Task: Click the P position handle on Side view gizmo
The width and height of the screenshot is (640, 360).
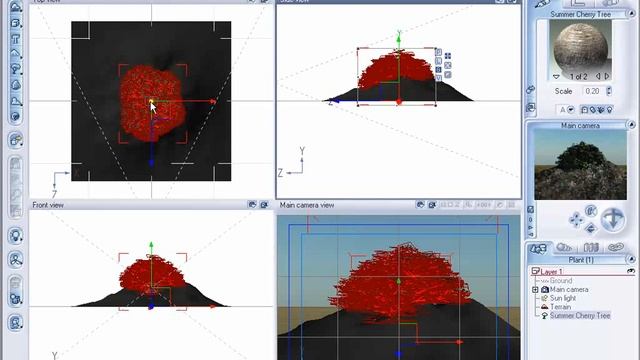Action: 438,52
